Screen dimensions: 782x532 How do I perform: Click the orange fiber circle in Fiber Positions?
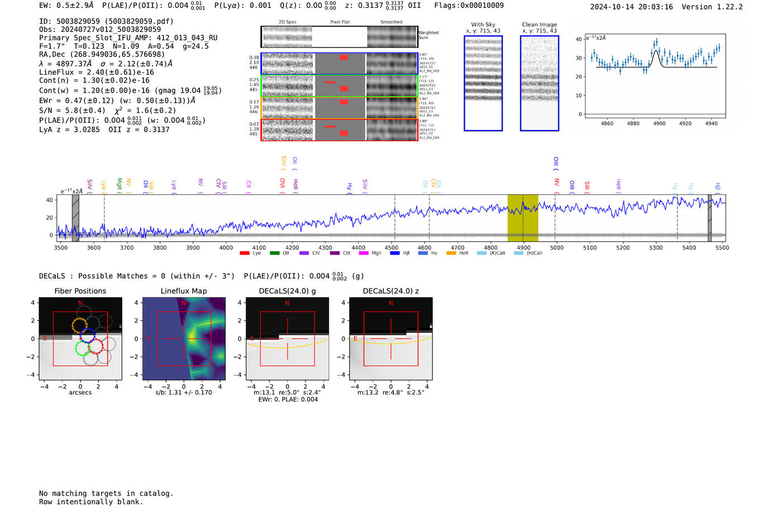coord(80,325)
